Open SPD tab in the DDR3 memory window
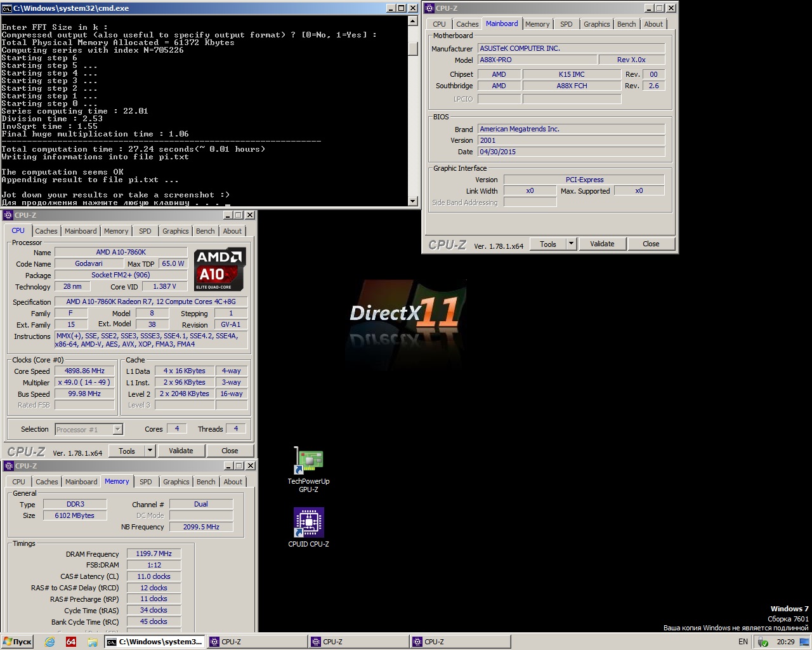This screenshot has height=650, width=812. [146, 482]
